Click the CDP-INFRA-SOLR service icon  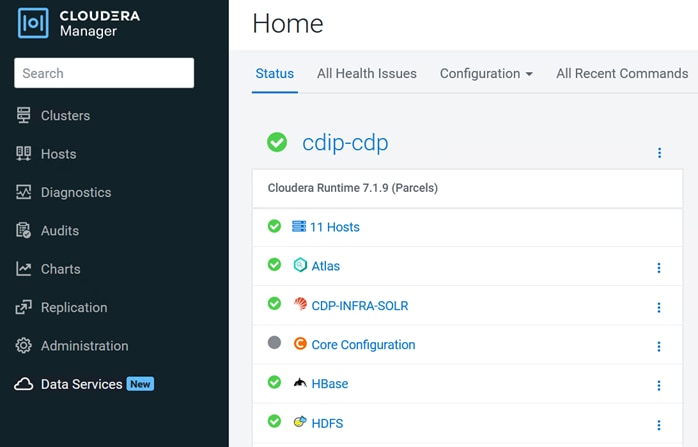300,304
